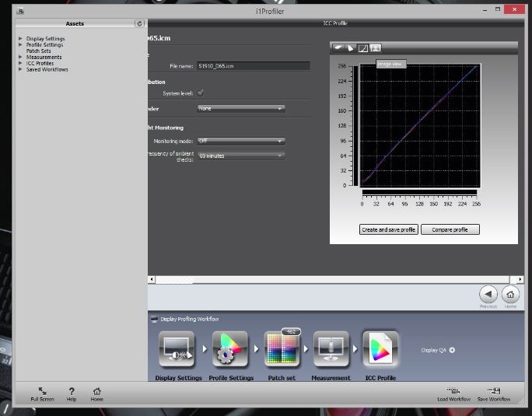Viewport: 532px width, 416px height.
Task: Go to the Measurement workflow step
Action: pos(331,350)
